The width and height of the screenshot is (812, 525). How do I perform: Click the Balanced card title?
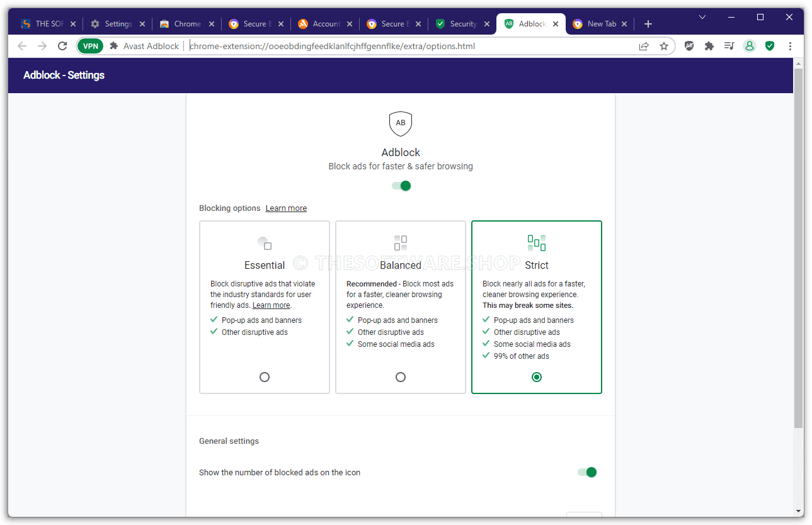point(401,266)
